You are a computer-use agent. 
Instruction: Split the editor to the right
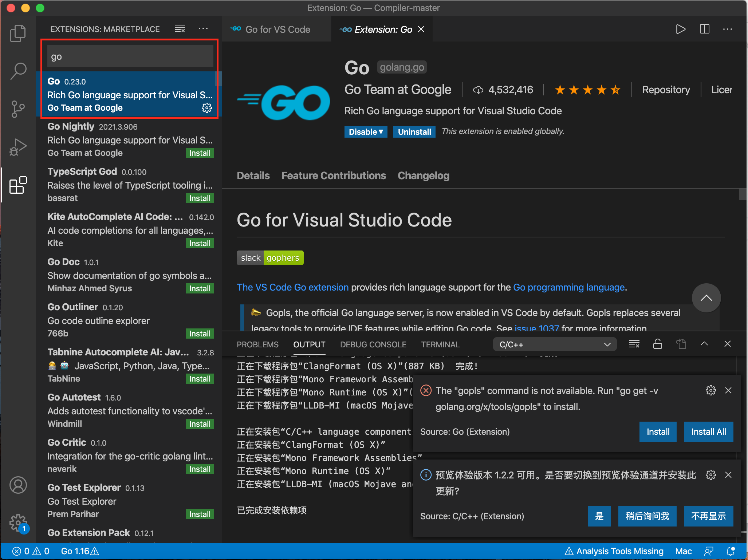pyautogui.click(x=705, y=29)
